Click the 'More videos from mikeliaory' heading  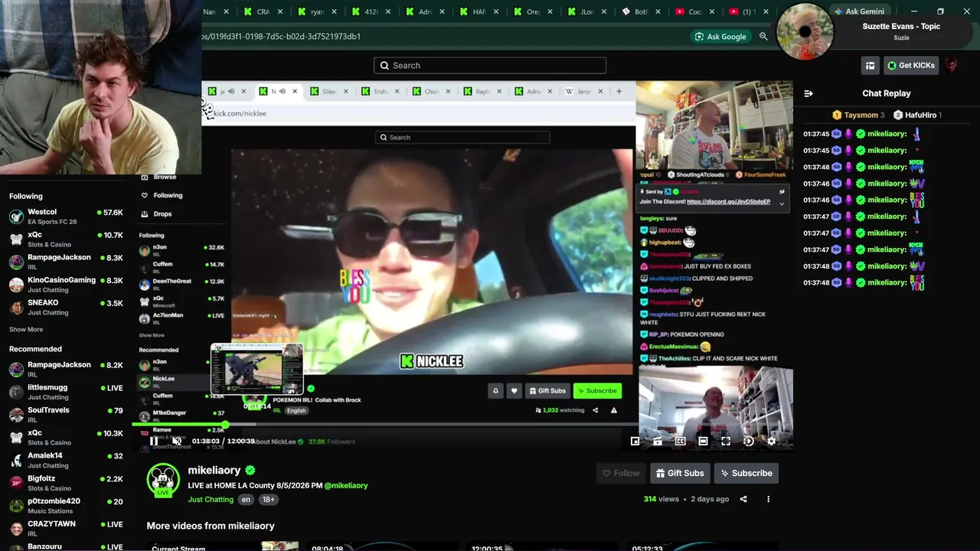tap(211, 526)
